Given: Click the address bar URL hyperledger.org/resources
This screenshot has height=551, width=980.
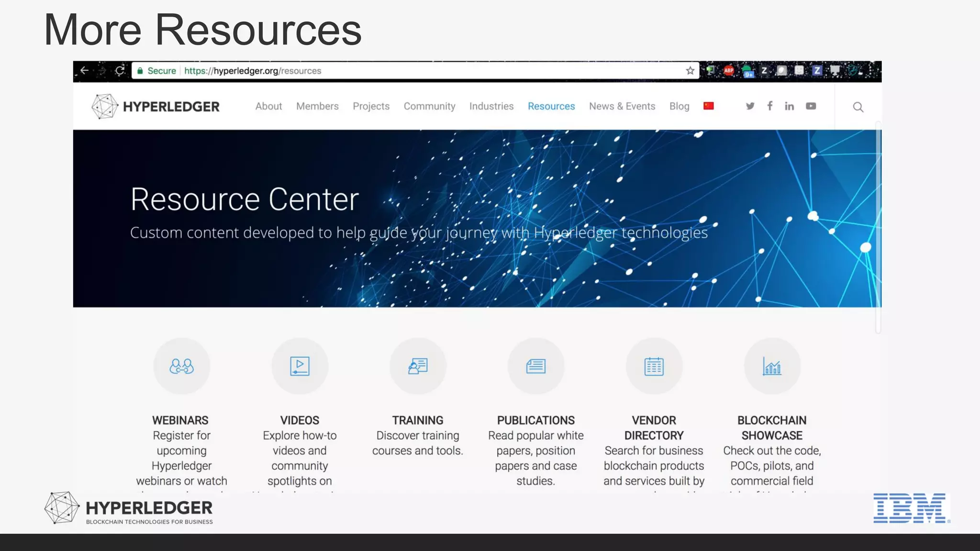Looking at the screenshot, I should click(253, 71).
